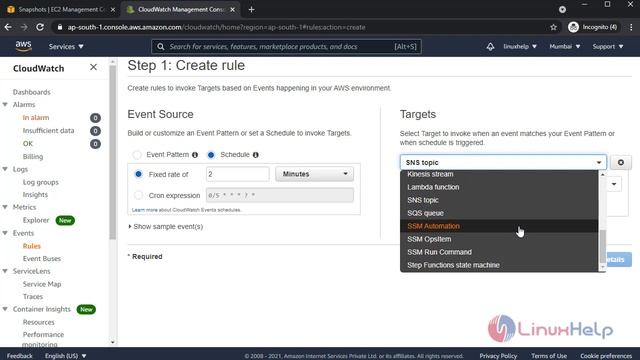
Task: Open the linuxhelp account dropdown
Action: point(520,47)
